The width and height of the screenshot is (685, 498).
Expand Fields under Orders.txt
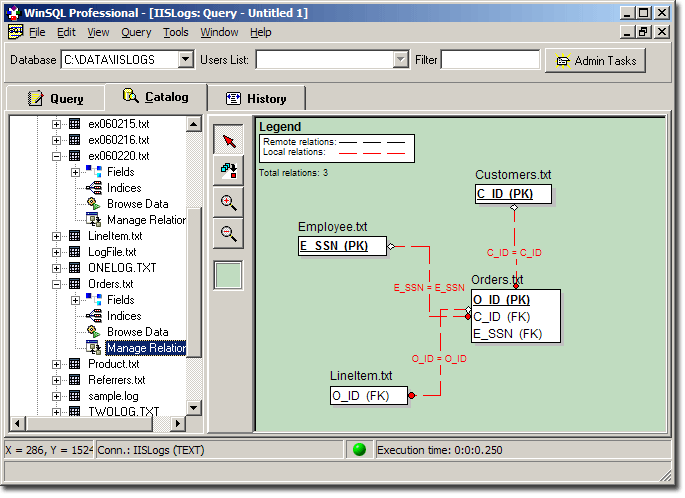pyautogui.click(x=75, y=300)
